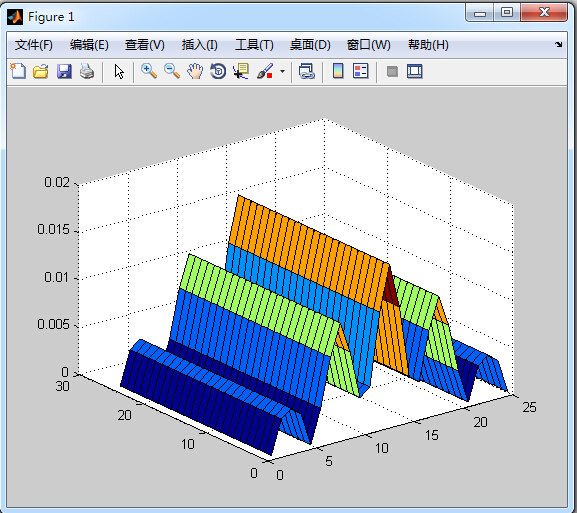Save the figure with the floppy disk icon

(64, 71)
